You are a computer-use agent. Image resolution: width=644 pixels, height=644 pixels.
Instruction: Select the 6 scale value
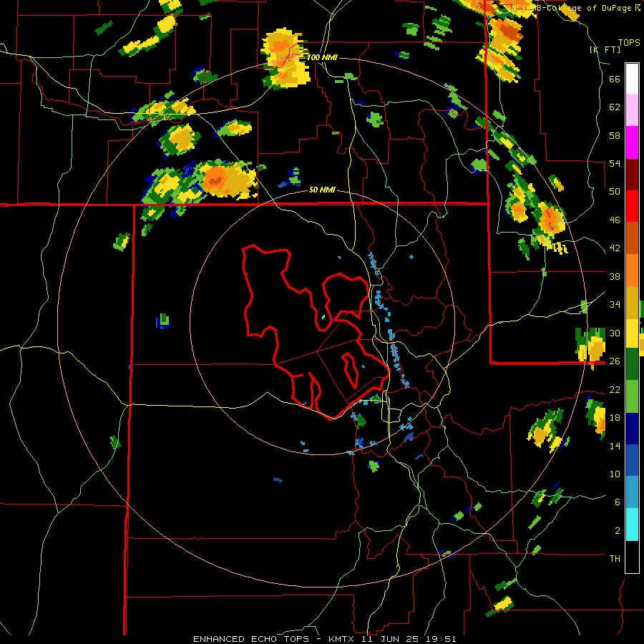coord(618,502)
